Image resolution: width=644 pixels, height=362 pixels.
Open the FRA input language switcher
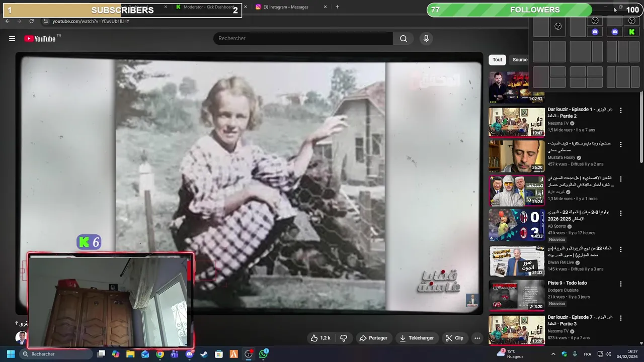pos(587,354)
